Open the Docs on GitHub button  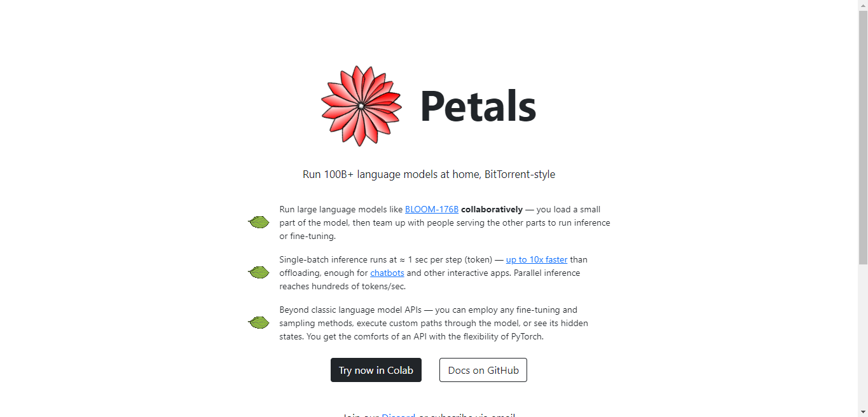(483, 370)
